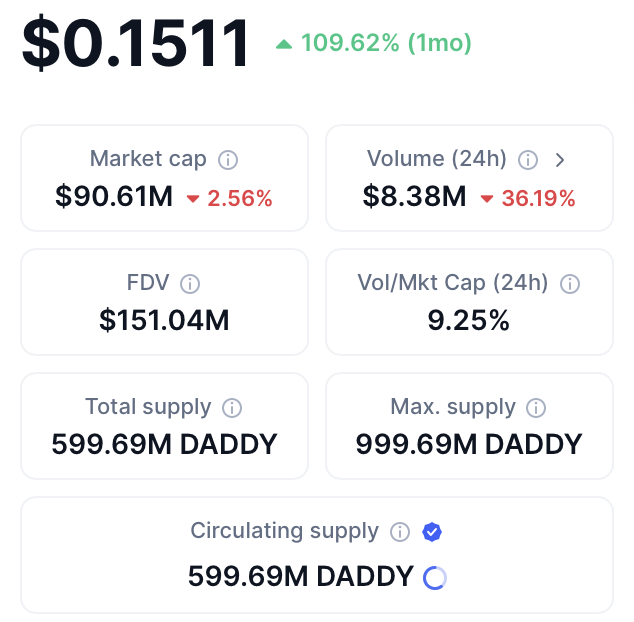Expand Volume (24h) details chevron

coord(560,159)
